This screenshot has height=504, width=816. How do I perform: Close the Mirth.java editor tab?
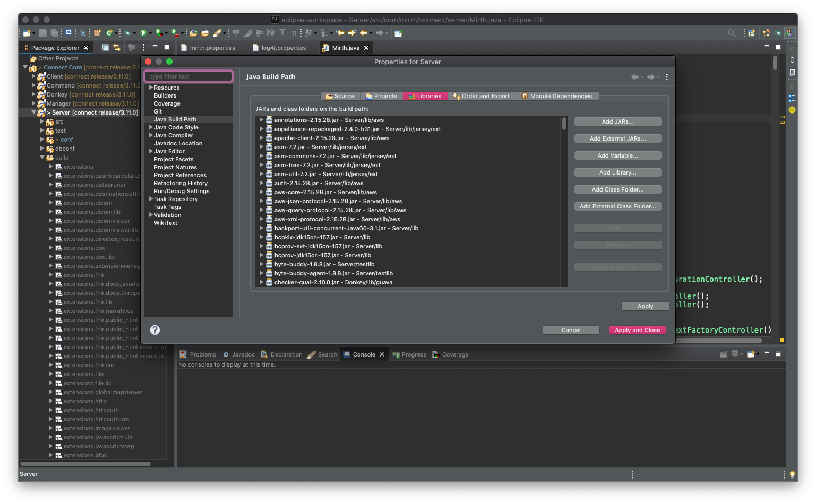click(x=366, y=48)
